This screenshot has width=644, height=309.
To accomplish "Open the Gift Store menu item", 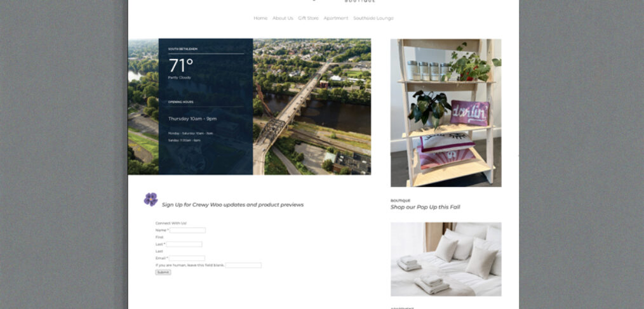I will (x=308, y=18).
